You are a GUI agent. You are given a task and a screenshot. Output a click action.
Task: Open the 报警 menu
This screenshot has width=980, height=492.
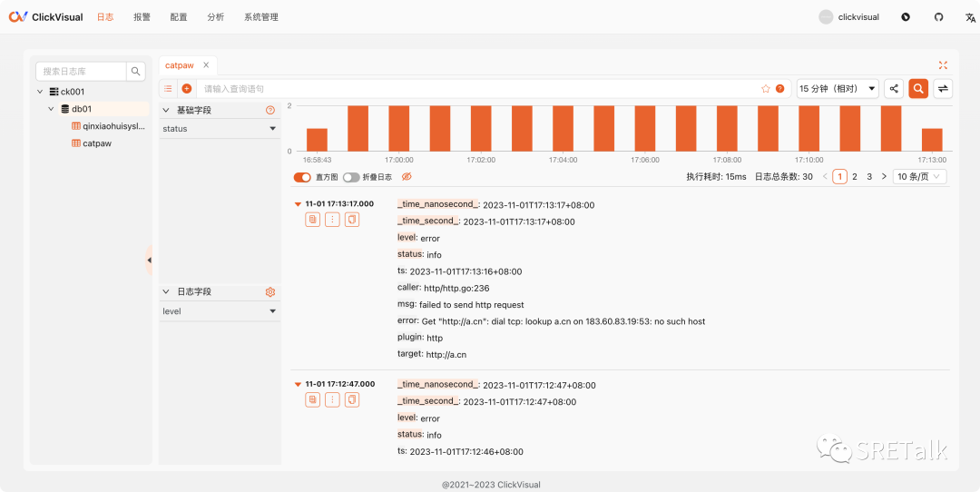pyautogui.click(x=142, y=17)
